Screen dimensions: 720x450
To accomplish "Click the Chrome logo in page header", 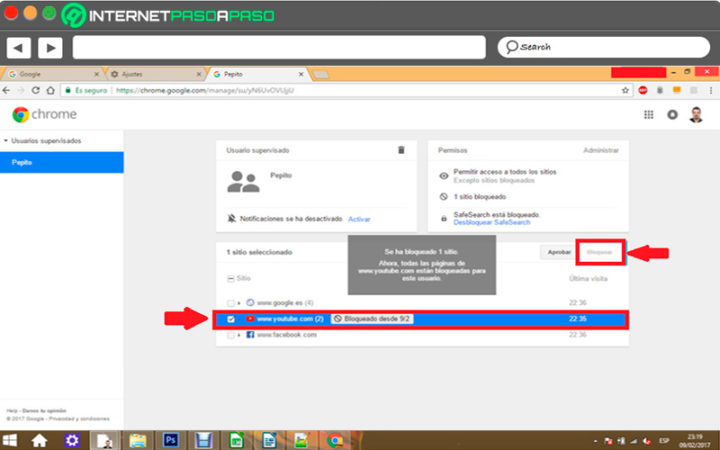I will [45, 114].
